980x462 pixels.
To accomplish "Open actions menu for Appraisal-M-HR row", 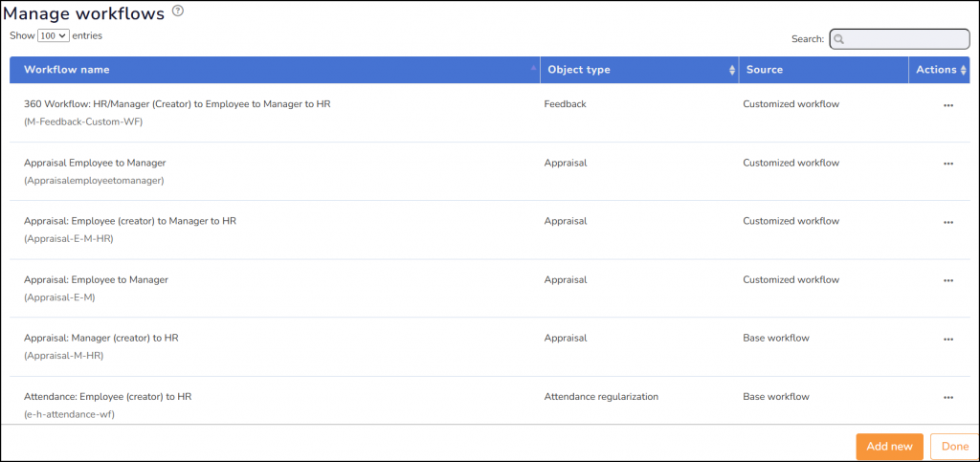I will (948, 339).
